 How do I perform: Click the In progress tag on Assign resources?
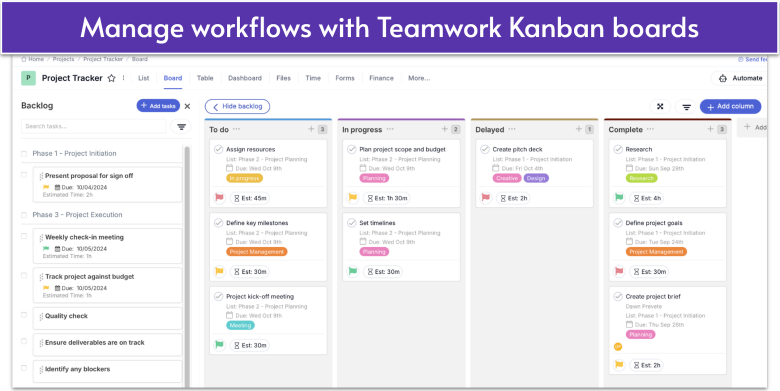pyautogui.click(x=244, y=178)
